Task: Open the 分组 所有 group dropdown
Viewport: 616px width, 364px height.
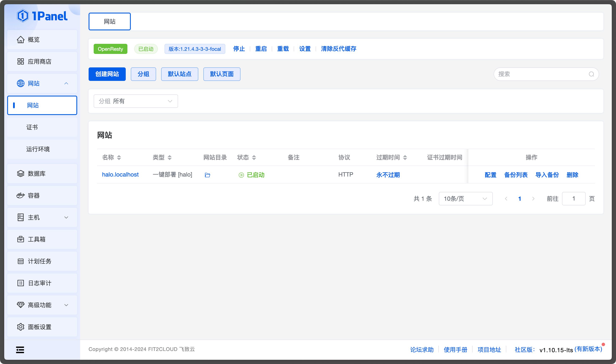Action: click(136, 101)
